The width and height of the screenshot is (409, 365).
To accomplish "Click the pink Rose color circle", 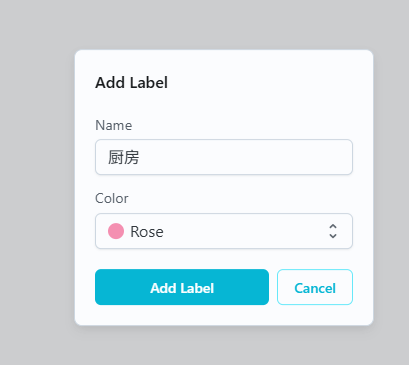I will (116, 231).
